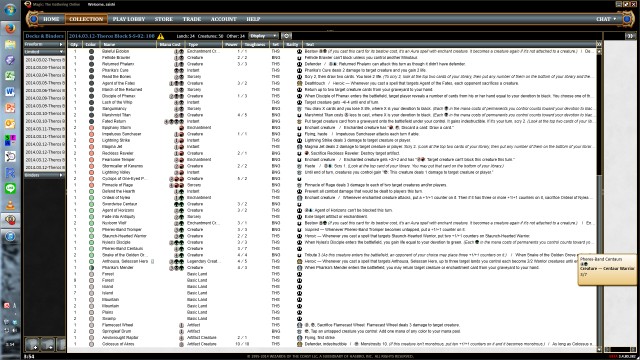Screen dimensions: 640x360
Task: Go to the Trade tab
Action: [191, 19]
